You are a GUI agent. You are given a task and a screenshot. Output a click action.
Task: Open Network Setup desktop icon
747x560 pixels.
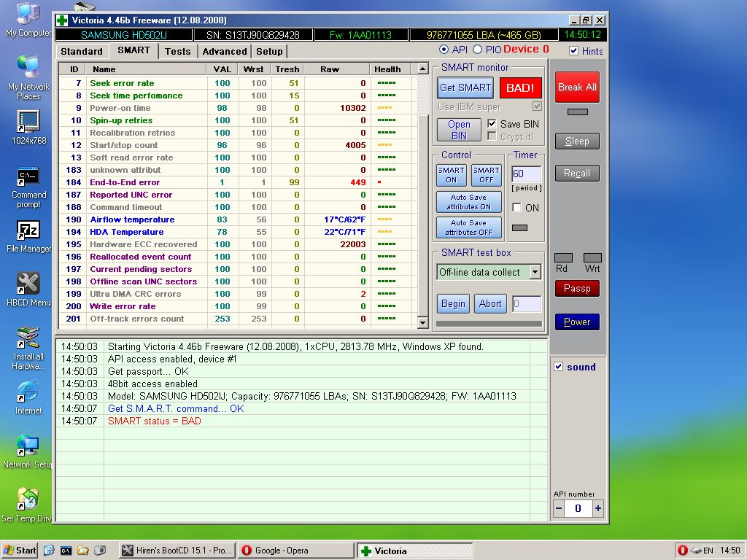click(28, 451)
